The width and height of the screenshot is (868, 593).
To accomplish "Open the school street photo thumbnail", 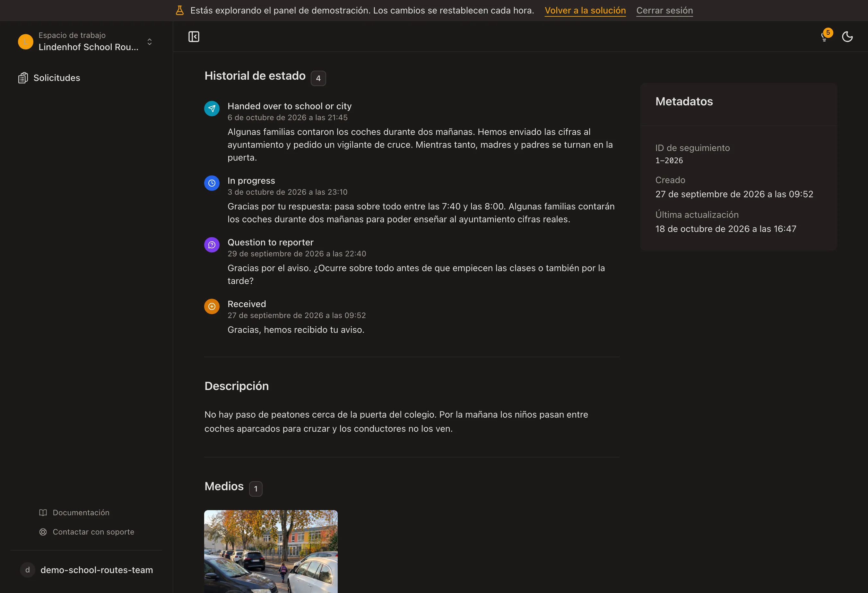I will (271, 552).
